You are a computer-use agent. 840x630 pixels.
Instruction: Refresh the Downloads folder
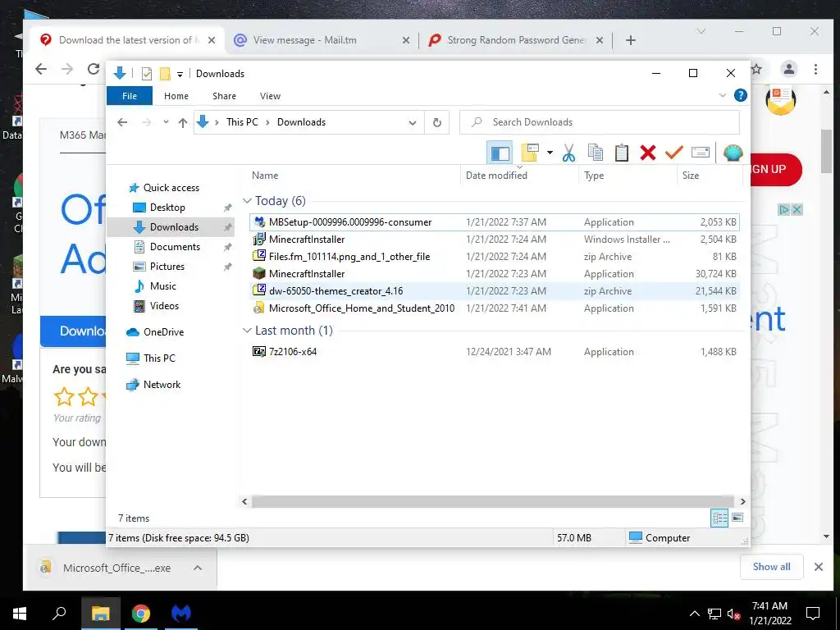pos(437,123)
